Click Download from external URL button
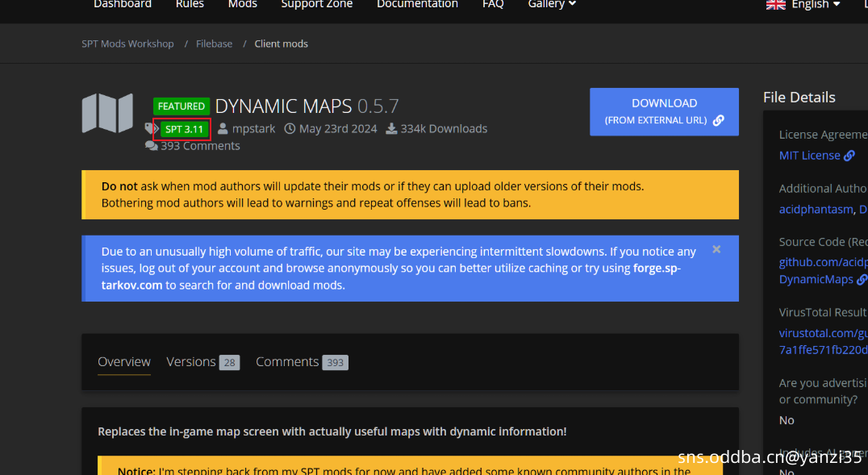This screenshot has height=475, width=868. 664,112
